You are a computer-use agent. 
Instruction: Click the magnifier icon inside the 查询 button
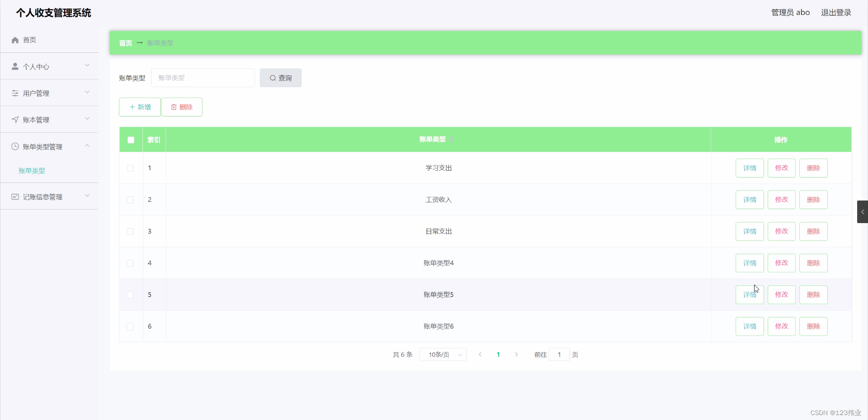[273, 78]
